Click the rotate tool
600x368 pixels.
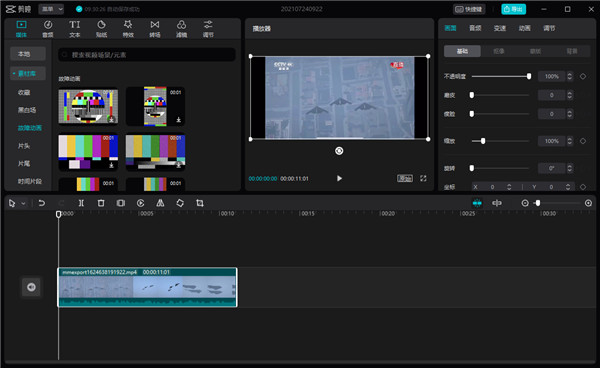click(180, 203)
